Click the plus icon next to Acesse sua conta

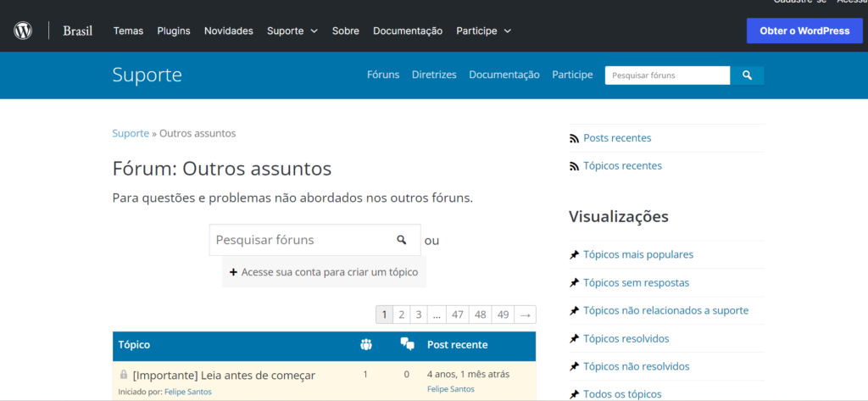[233, 272]
